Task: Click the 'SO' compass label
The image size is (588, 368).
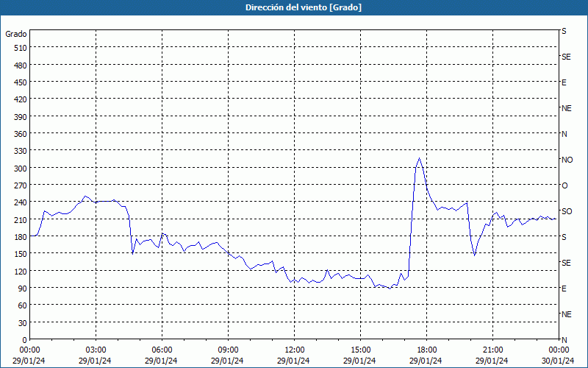Action: [x=567, y=211]
